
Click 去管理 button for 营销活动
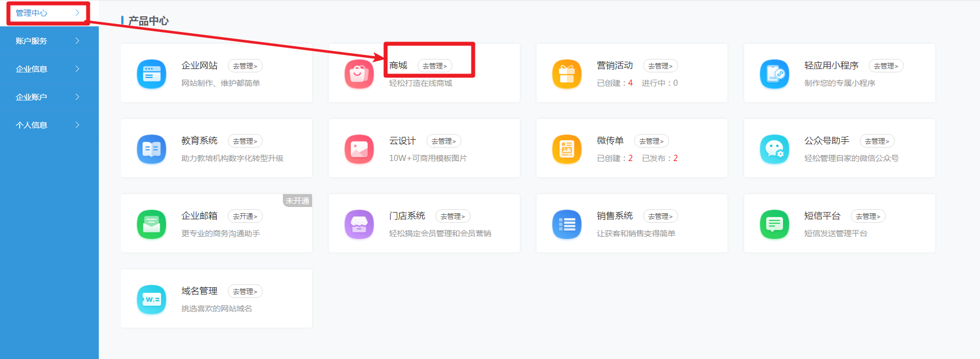pyautogui.click(x=661, y=66)
